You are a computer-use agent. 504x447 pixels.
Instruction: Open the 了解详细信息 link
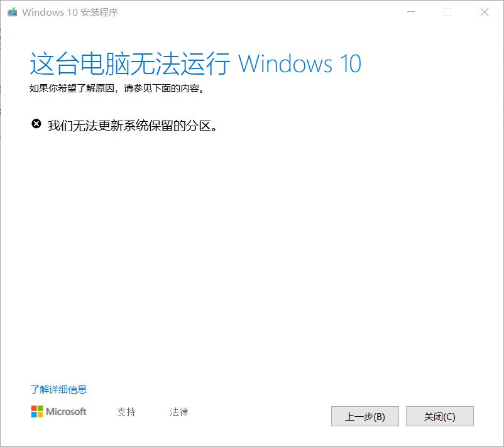58,389
